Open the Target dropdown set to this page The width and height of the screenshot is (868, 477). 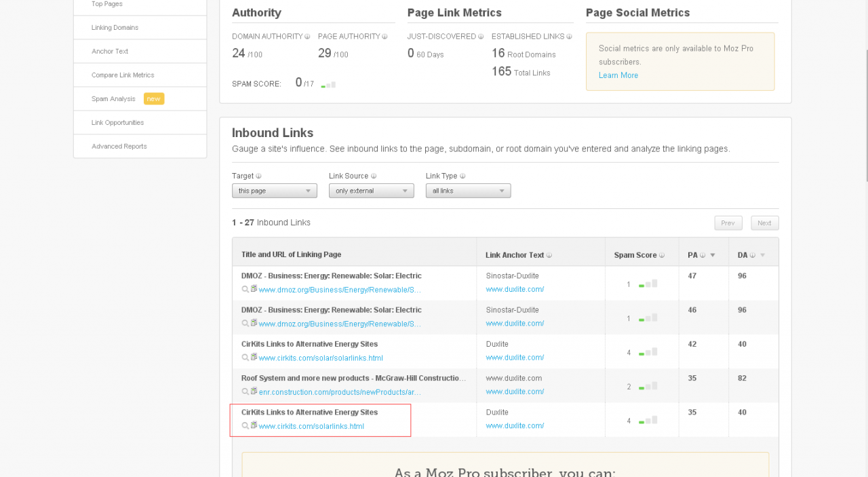[275, 191]
